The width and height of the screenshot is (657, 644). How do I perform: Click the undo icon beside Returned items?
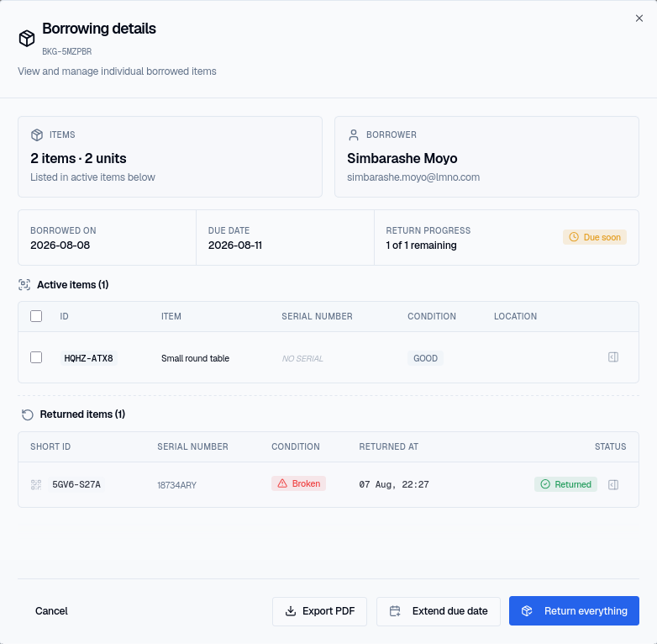[x=28, y=414]
